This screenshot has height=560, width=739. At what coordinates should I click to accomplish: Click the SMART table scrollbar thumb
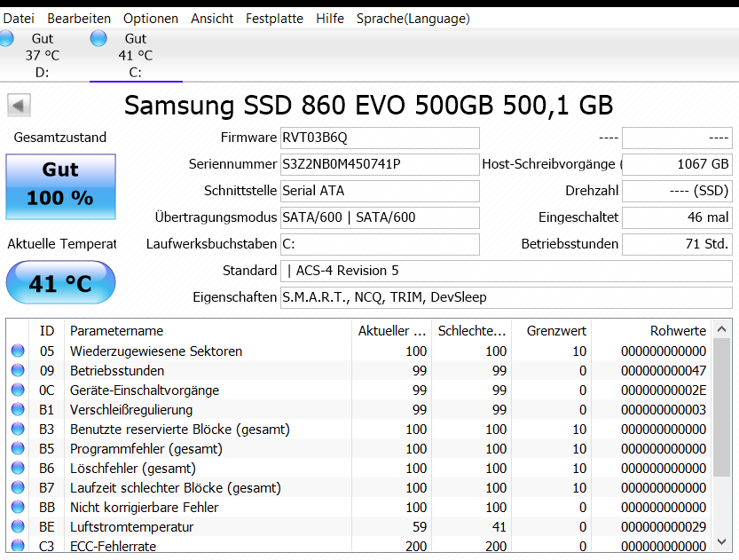(x=721, y=408)
